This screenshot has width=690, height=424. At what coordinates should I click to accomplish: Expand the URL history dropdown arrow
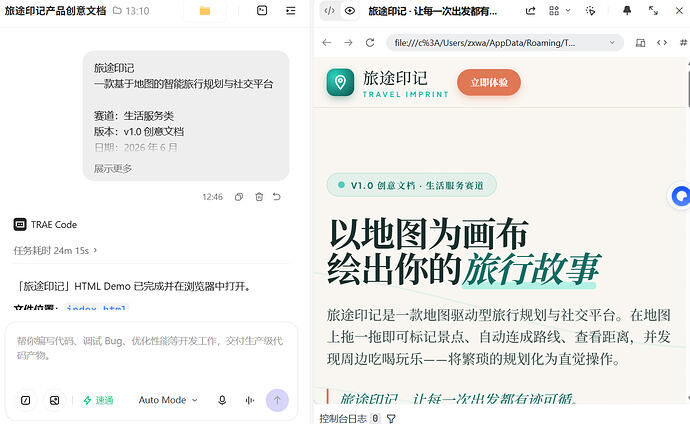pyautogui.click(x=612, y=43)
